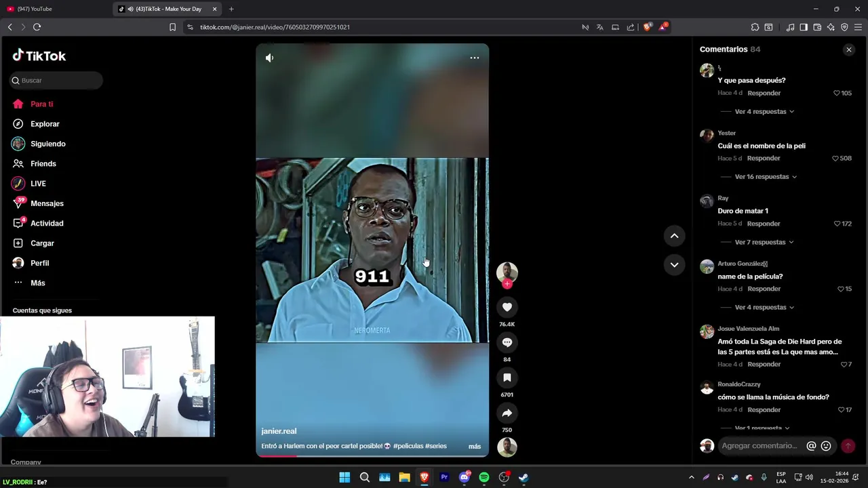The image size is (868, 488).
Task: Go back in browser history
Action: click(x=9, y=27)
